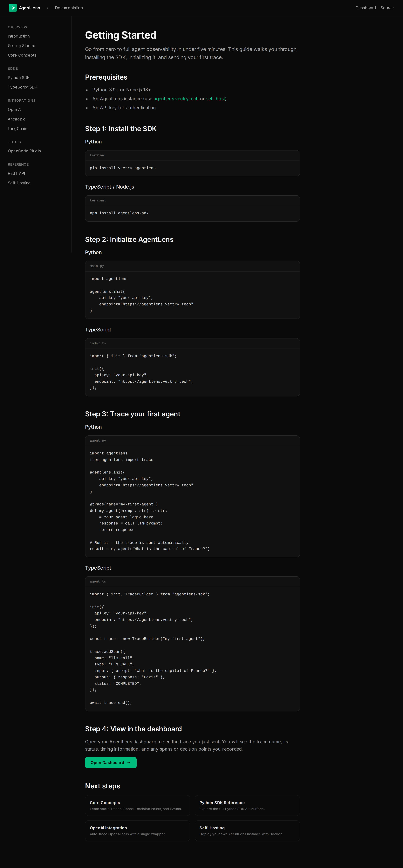Click the AgentLens lightning logo icon
This screenshot has width=403, height=868.
(x=13, y=8)
